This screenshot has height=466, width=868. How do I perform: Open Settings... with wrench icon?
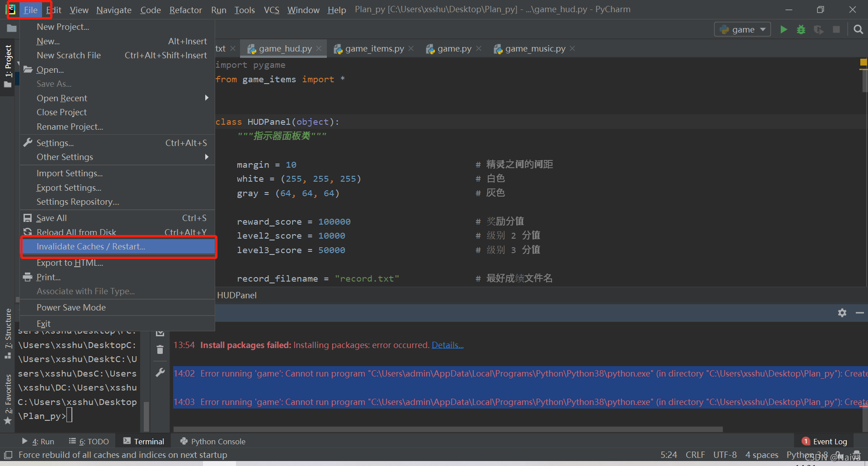point(118,143)
